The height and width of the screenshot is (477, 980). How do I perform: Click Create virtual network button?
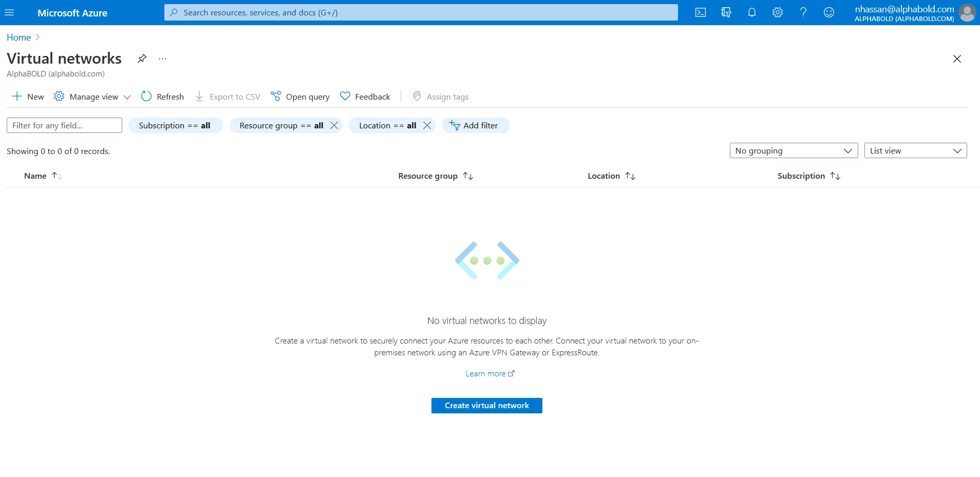(x=487, y=406)
